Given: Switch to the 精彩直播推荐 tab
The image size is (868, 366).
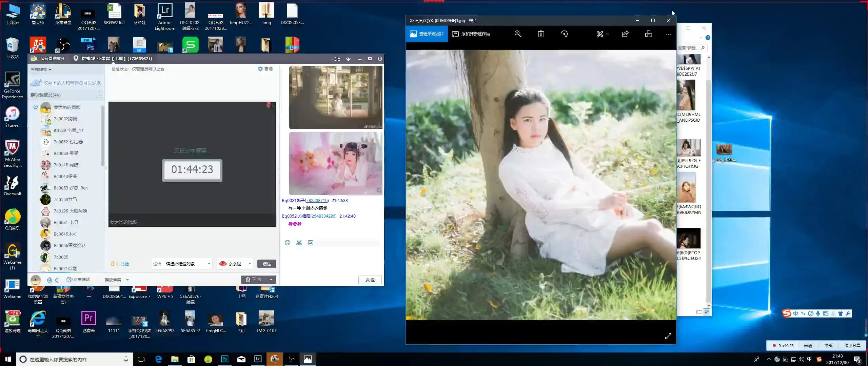Looking at the screenshot, I should pos(48,58).
